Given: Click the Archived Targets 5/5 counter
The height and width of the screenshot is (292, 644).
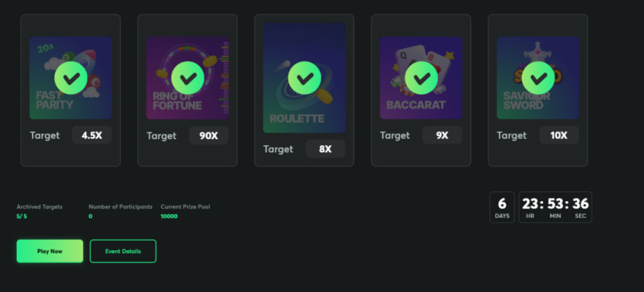Looking at the screenshot, I should pos(22,217).
